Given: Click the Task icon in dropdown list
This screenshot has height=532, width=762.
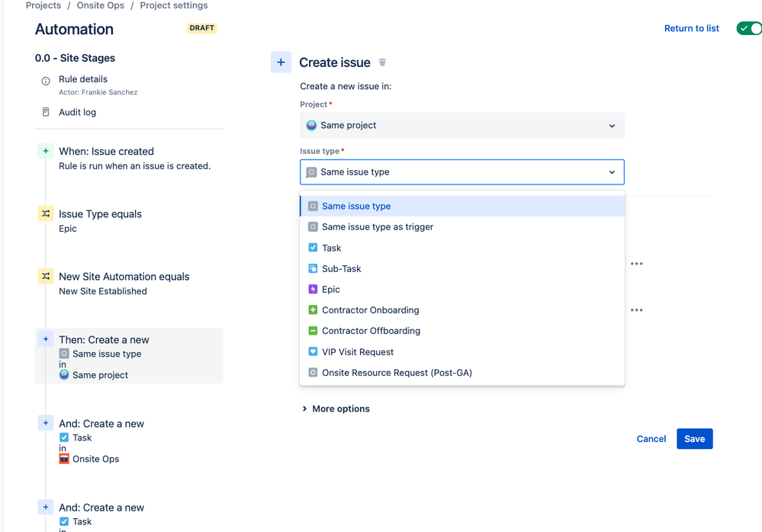Looking at the screenshot, I should (x=313, y=248).
